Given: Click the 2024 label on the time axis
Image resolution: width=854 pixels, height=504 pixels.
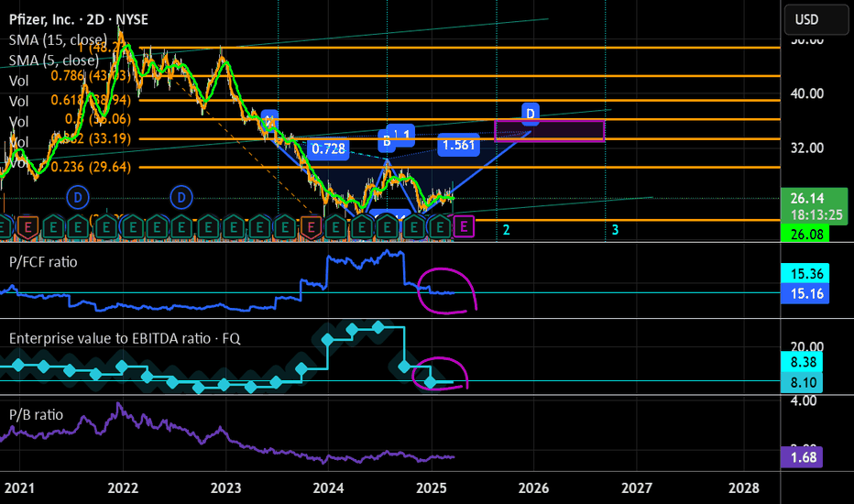Looking at the screenshot, I should 328,488.
